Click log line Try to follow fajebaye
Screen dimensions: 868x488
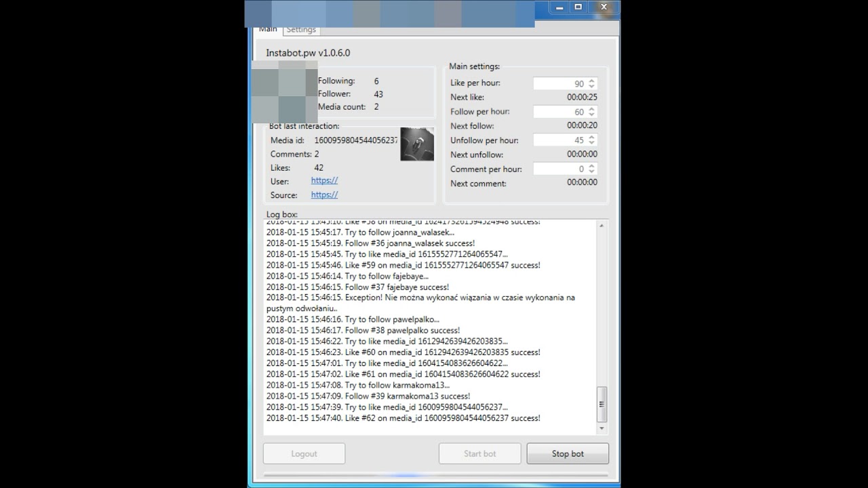coord(347,276)
